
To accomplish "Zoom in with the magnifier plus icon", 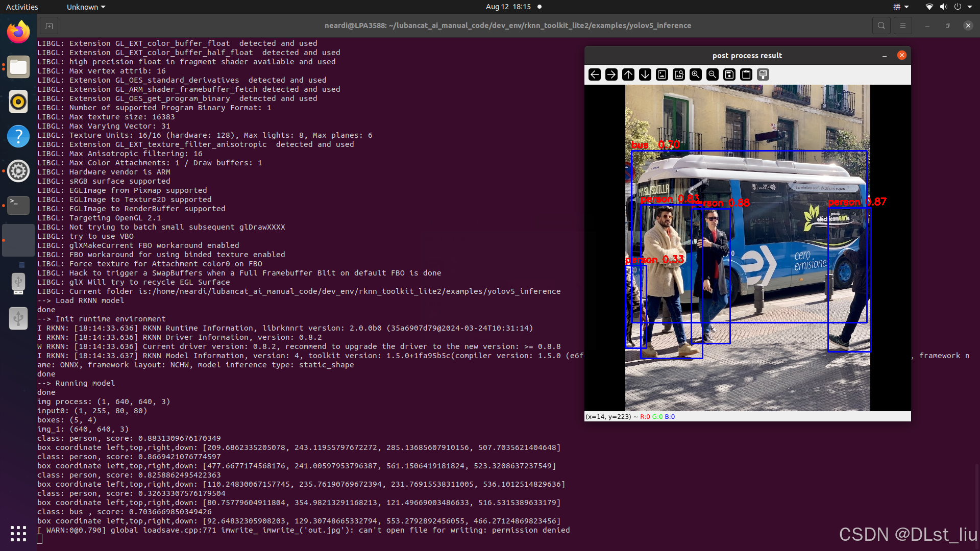I will (x=696, y=75).
